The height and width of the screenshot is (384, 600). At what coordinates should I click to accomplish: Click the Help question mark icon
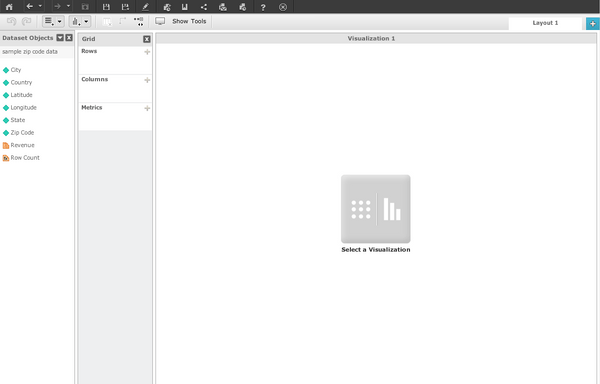263,7
